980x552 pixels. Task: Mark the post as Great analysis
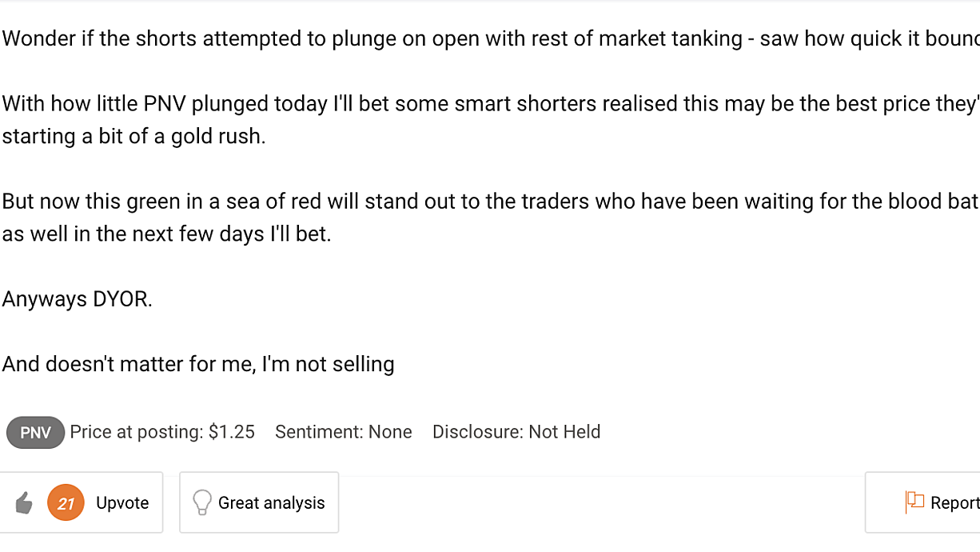click(x=272, y=503)
